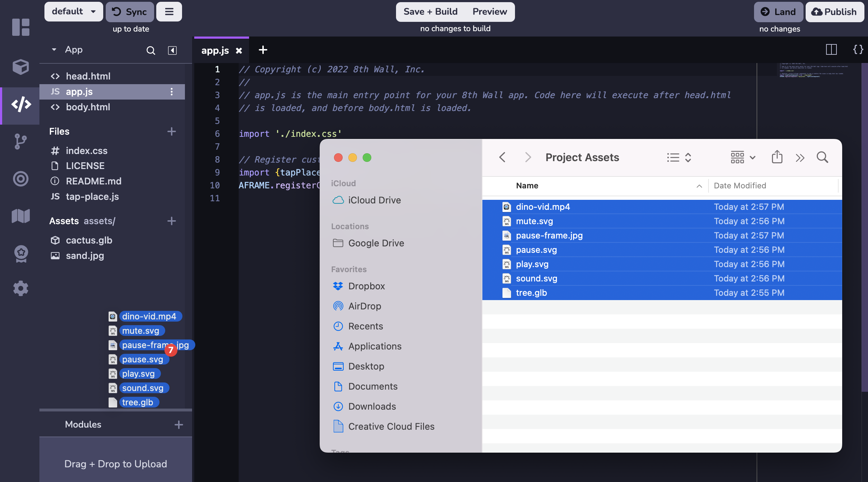Click the code editor icon in sidebar

[20, 103]
